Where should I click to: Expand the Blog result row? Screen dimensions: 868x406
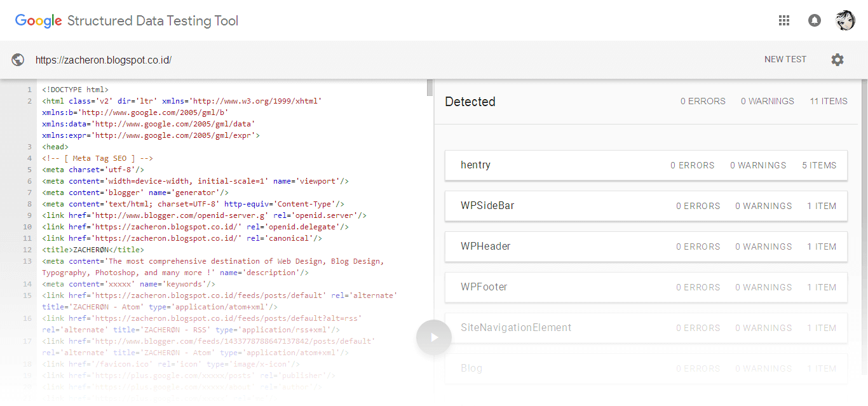[646, 369]
